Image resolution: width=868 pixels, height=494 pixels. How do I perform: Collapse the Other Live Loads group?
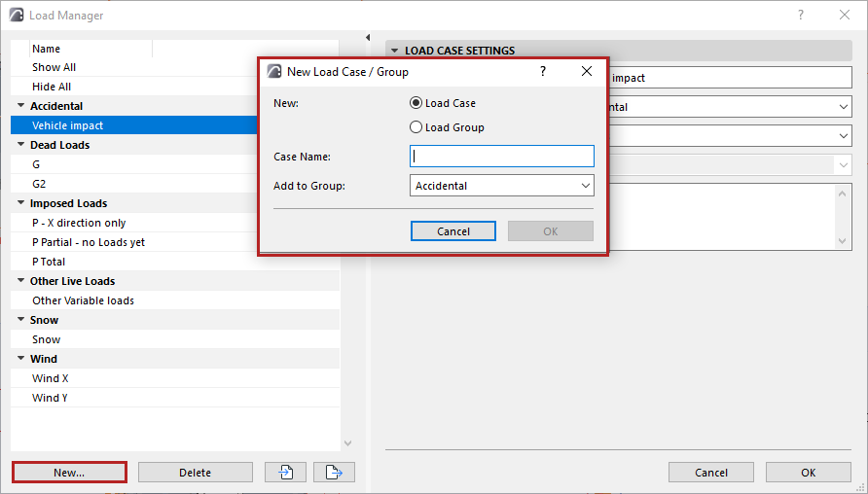pyautogui.click(x=21, y=280)
